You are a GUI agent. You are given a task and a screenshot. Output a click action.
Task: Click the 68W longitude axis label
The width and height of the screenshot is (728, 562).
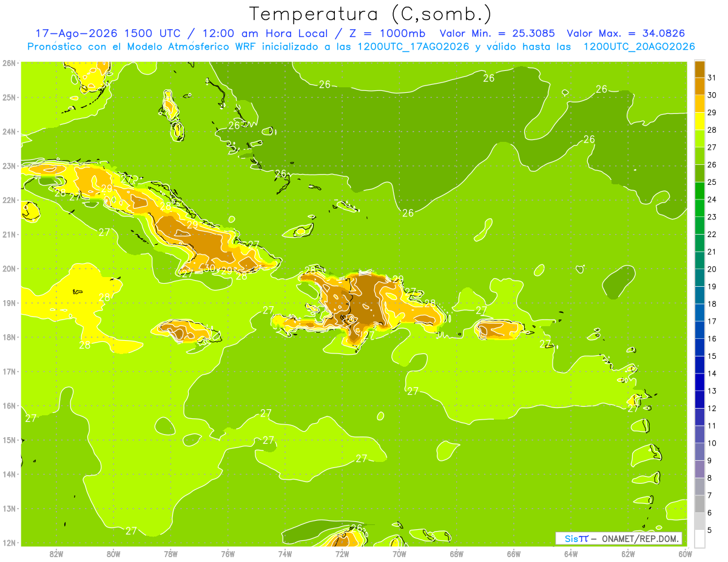457,554
